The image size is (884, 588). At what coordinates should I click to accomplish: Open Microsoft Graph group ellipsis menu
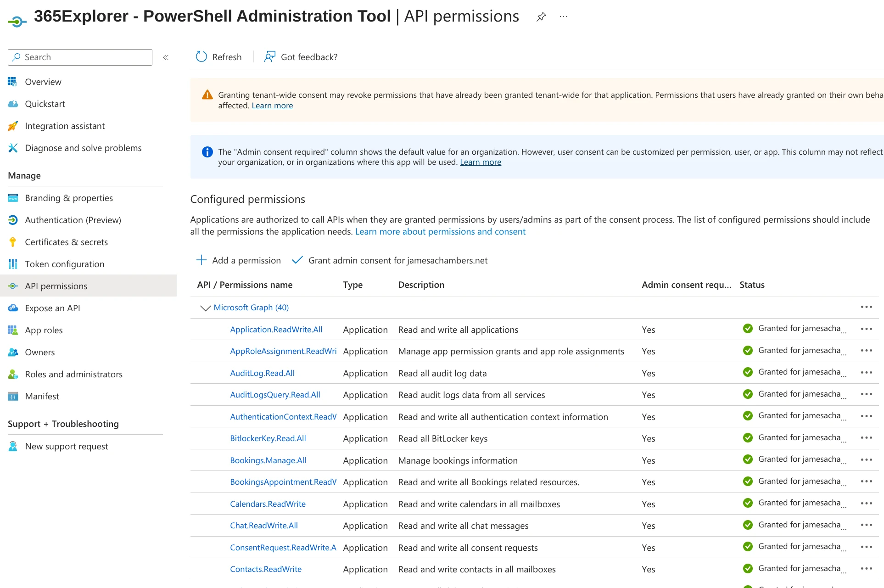tap(866, 307)
